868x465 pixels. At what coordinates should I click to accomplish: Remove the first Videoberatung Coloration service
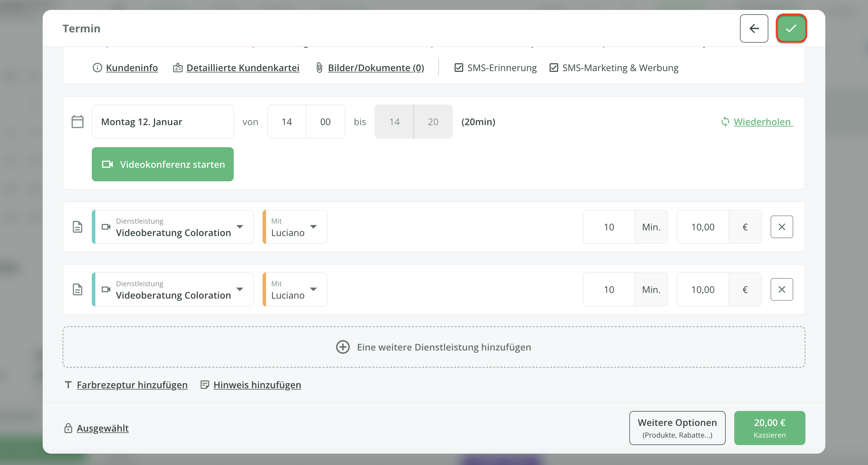(x=782, y=227)
